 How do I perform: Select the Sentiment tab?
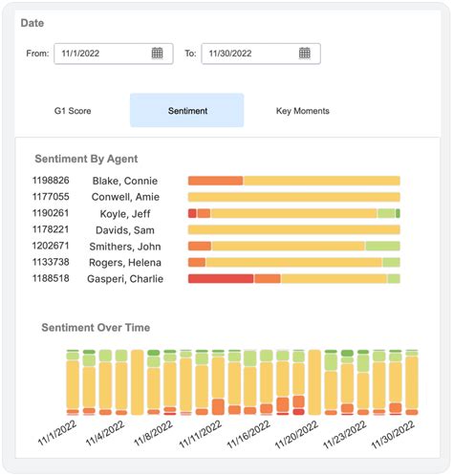[187, 111]
